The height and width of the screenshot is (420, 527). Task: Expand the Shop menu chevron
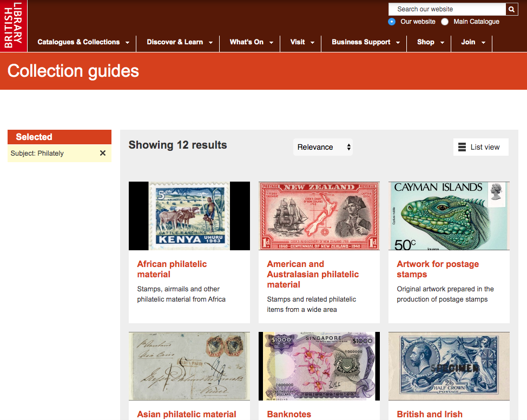(x=441, y=42)
